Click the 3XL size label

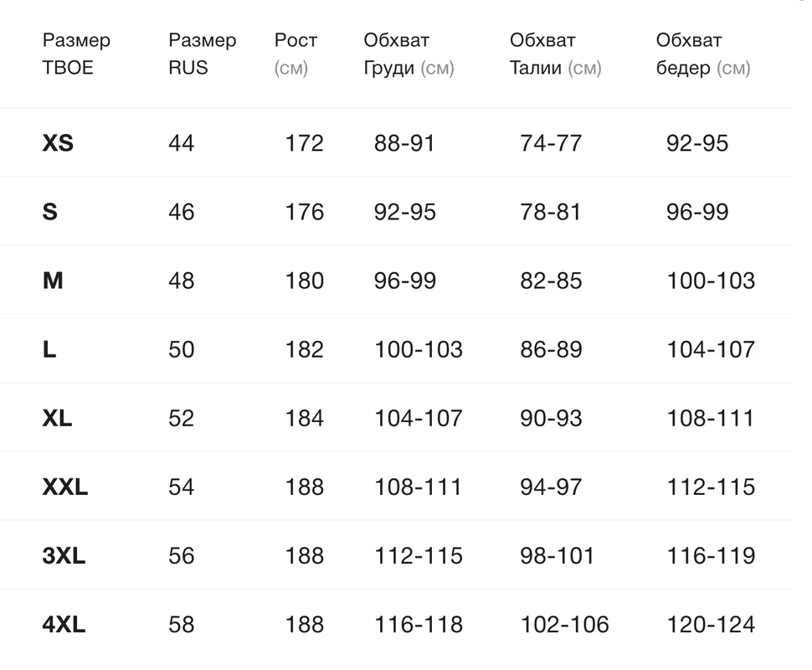pos(64,556)
